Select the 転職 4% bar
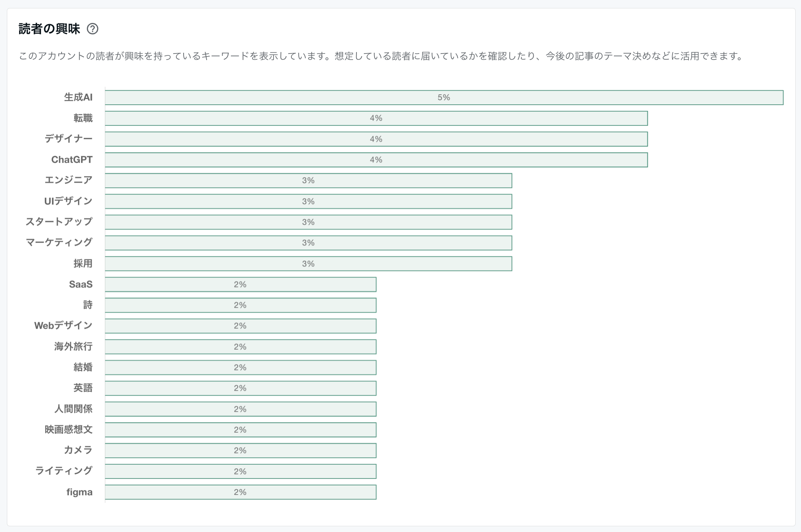Image resolution: width=801 pixels, height=532 pixels. point(376,118)
